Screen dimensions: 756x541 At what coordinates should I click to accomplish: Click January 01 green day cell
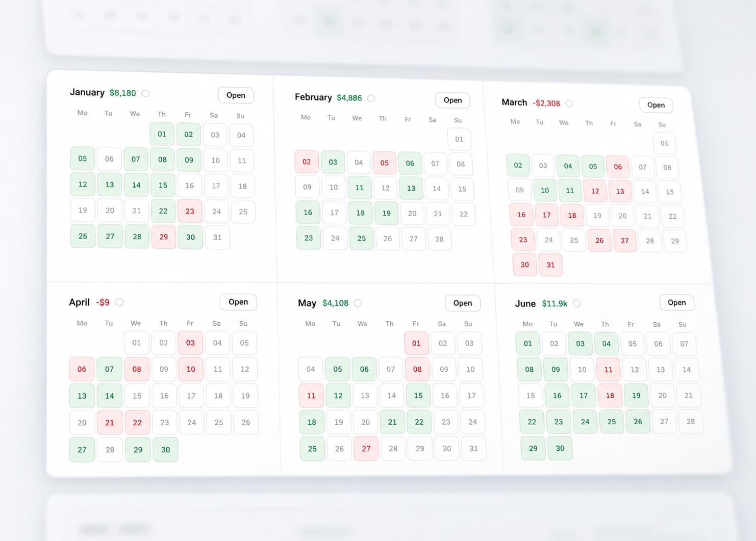(x=162, y=134)
